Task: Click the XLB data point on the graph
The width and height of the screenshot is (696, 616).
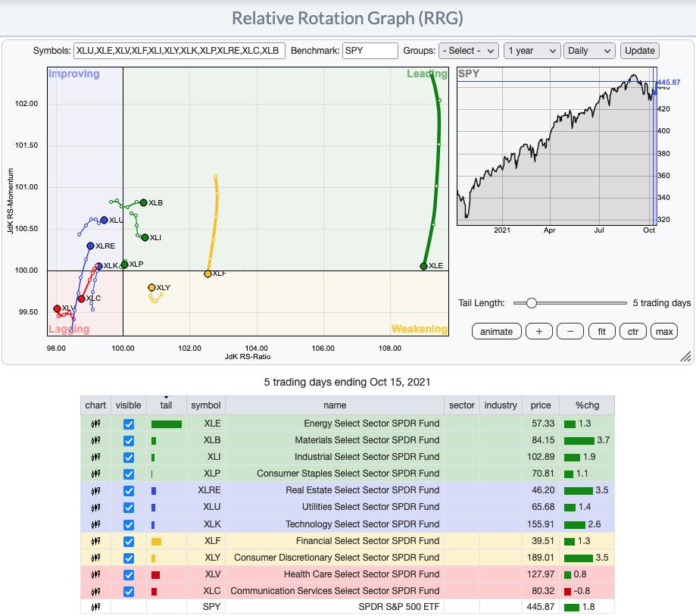Action: pos(143,202)
